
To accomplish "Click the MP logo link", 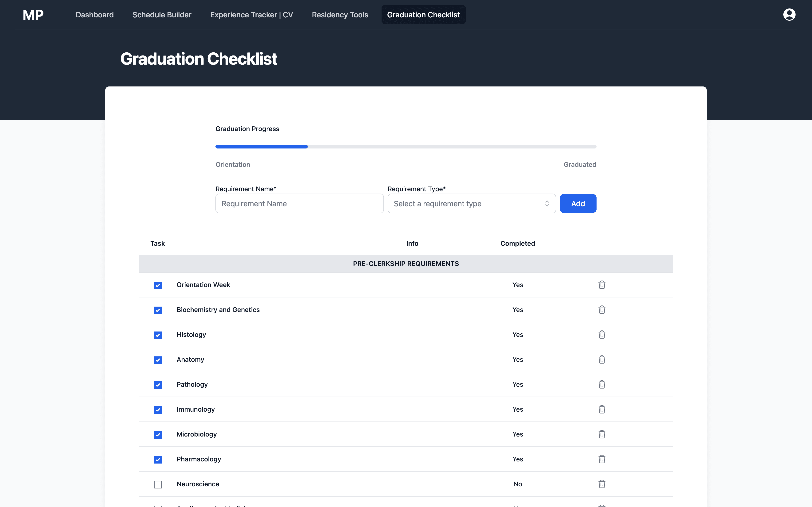I will click(x=33, y=15).
